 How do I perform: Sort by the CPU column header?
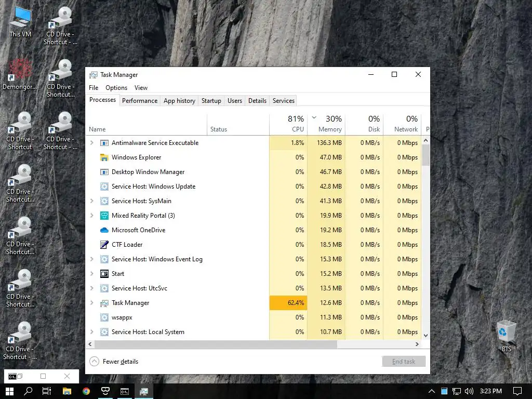[288, 124]
